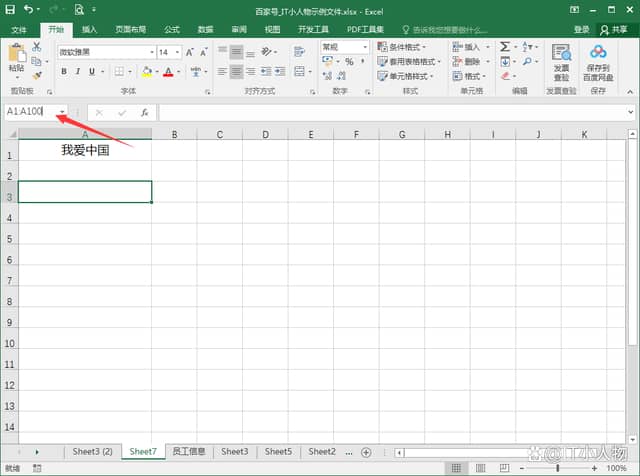Viewport: 640px width, 476px height.
Task: Click Merge and Center icon
Action: point(299,71)
